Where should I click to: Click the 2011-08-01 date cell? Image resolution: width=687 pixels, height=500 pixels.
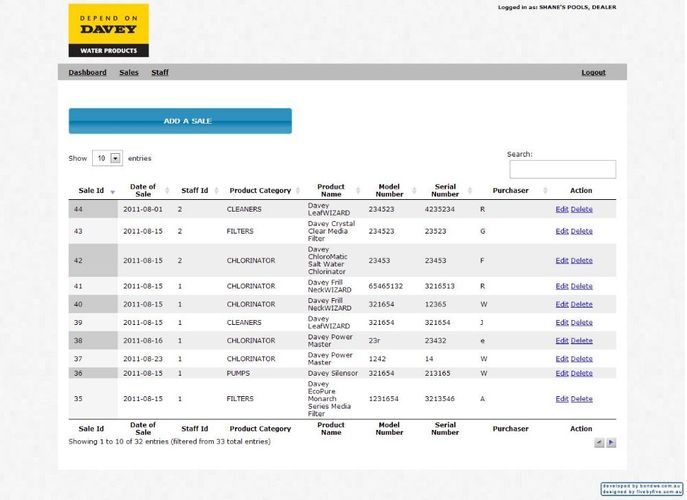143,209
